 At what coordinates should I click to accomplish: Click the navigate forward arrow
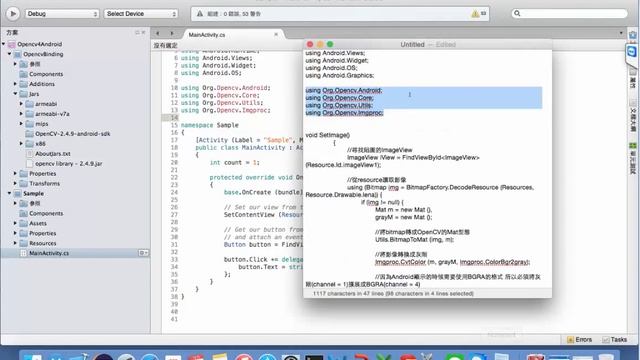(x=172, y=33)
